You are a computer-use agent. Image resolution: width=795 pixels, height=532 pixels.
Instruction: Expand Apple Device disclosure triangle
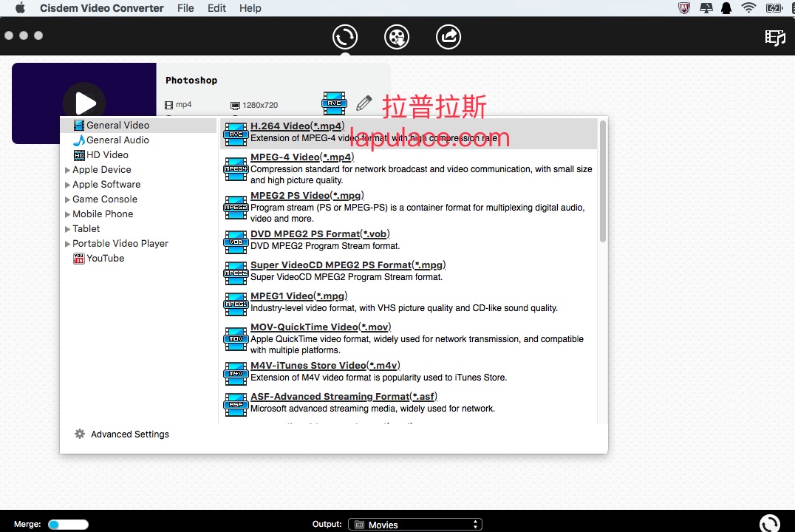(x=67, y=170)
